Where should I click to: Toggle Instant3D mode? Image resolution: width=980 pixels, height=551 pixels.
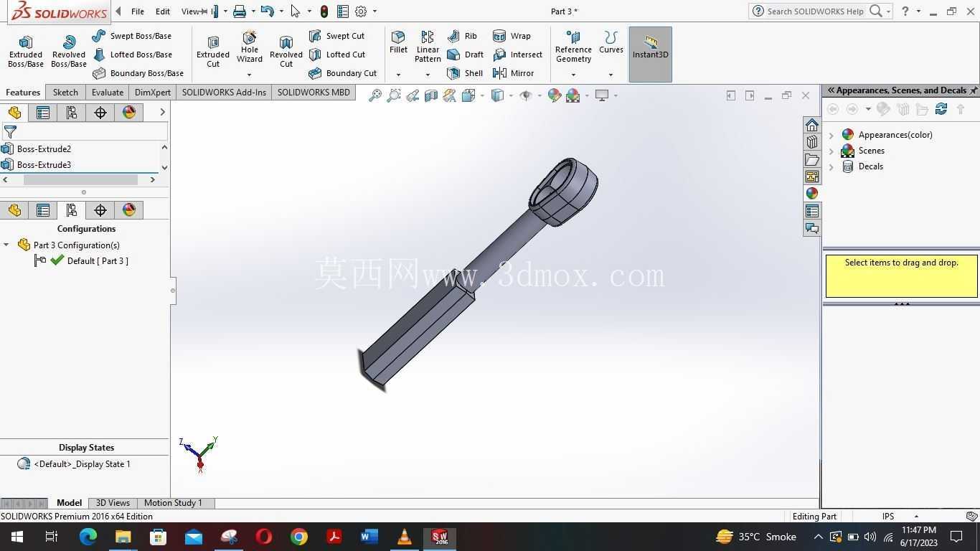click(x=650, y=55)
